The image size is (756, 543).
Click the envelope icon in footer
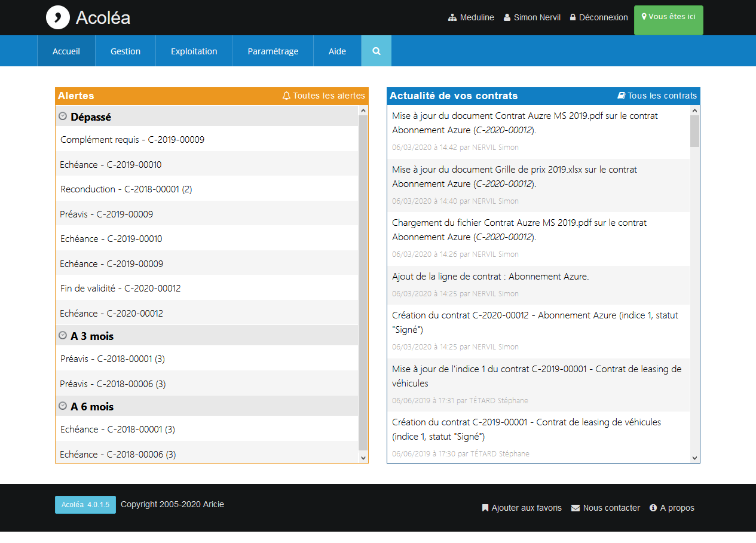pyautogui.click(x=576, y=508)
